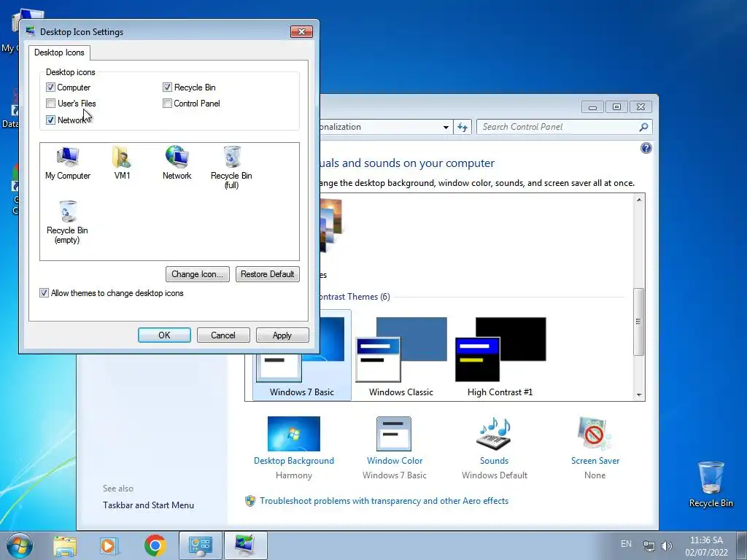Open Window Color settings icon
The image size is (747, 560).
[x=394, y=434]
